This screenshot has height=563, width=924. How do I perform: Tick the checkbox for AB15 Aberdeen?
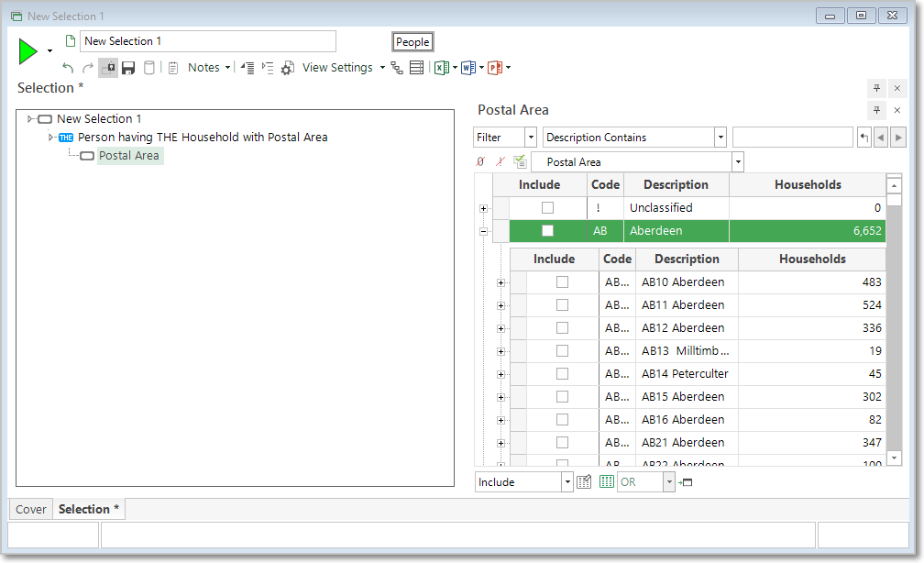[562, 397]
